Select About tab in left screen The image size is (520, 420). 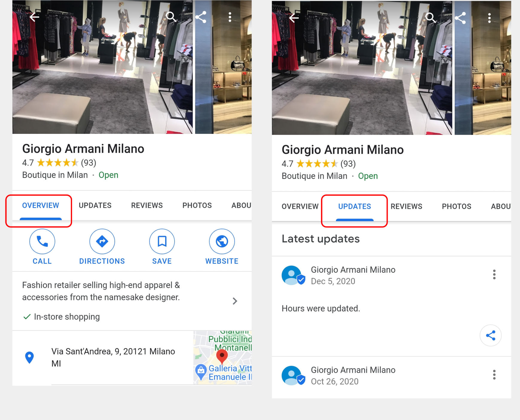[241, 206]
